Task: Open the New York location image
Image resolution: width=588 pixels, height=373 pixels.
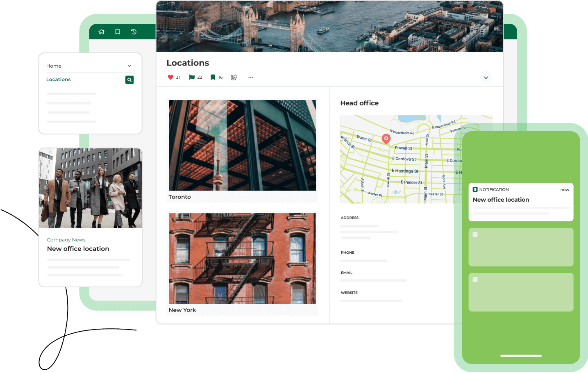Action: [242, 258]
